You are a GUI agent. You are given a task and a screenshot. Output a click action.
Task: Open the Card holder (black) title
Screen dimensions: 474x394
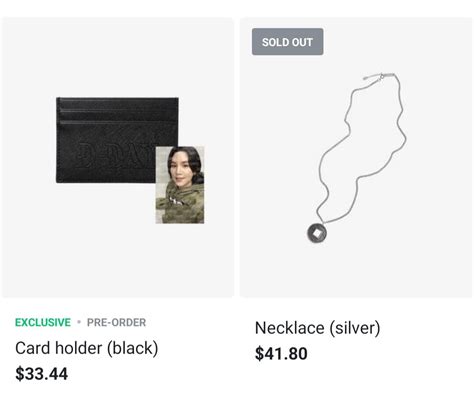(x=87, y=348)
